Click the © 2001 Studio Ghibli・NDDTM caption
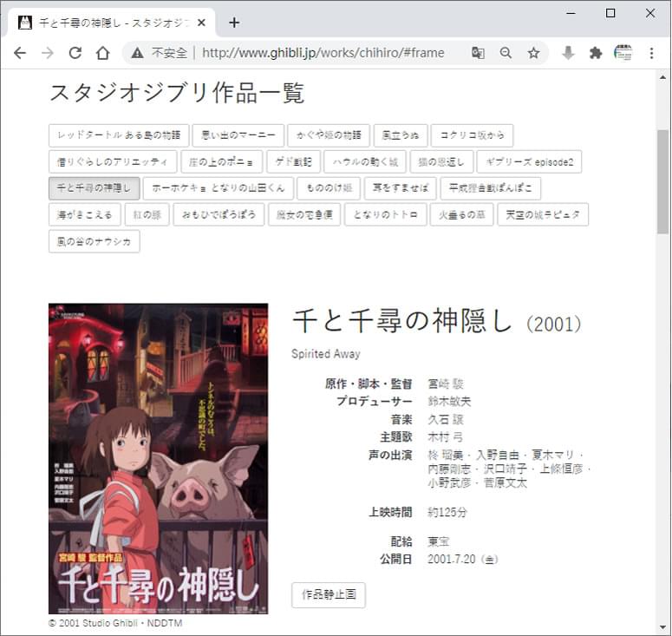This screenshot has height=636, width=672. coord(115,623)
